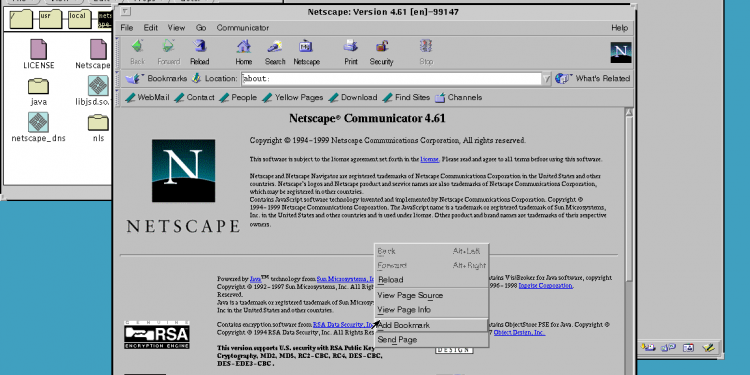Open the Home page icon
The height and width of the screenshot is (375, 750).
[x=244, y=46]
